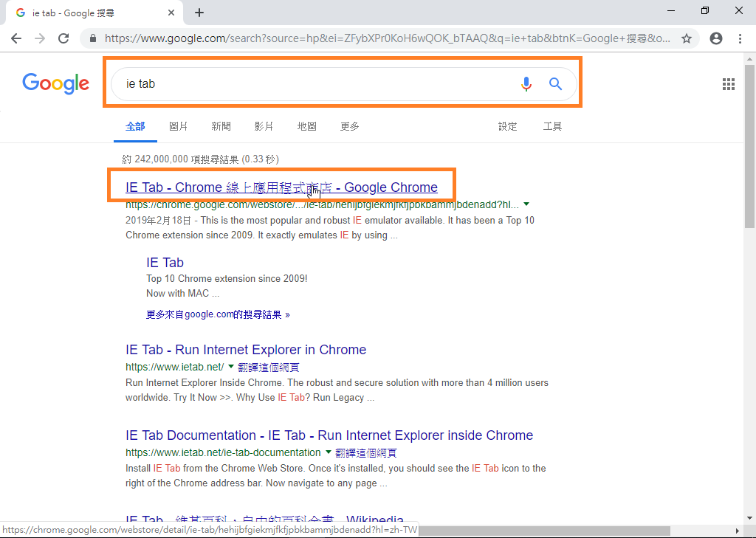This screenshot has height=538, width=756.
Task: Open 'IE Tab - Chrome 線上應用程式商店' result
Action: (281, 187)
